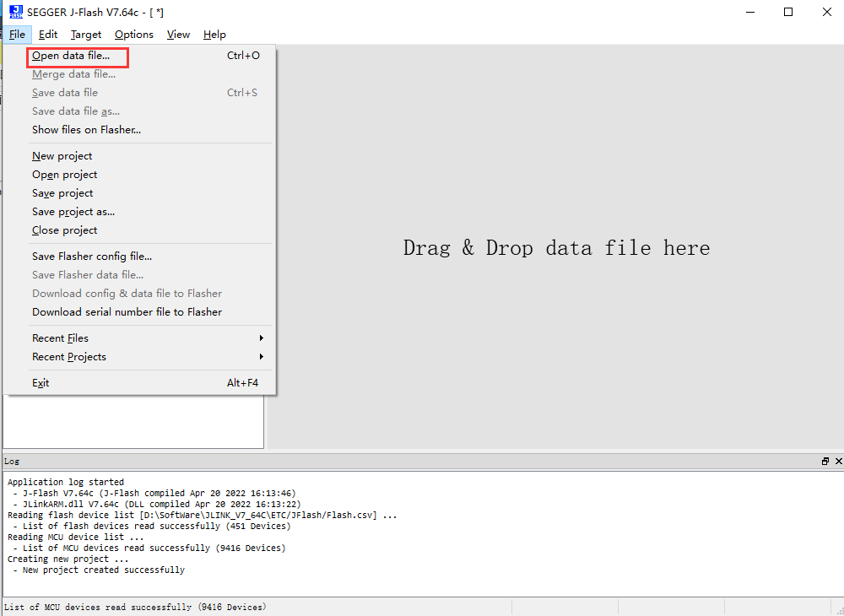Open the Help menu
The height and width of the screenshot is (616, 844).
(214, 35)
